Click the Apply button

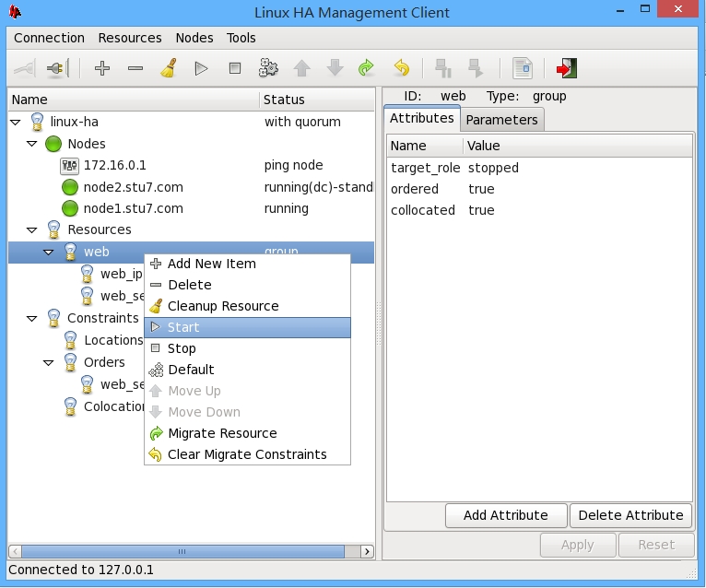pyautogui.click(x=578, y=545)
